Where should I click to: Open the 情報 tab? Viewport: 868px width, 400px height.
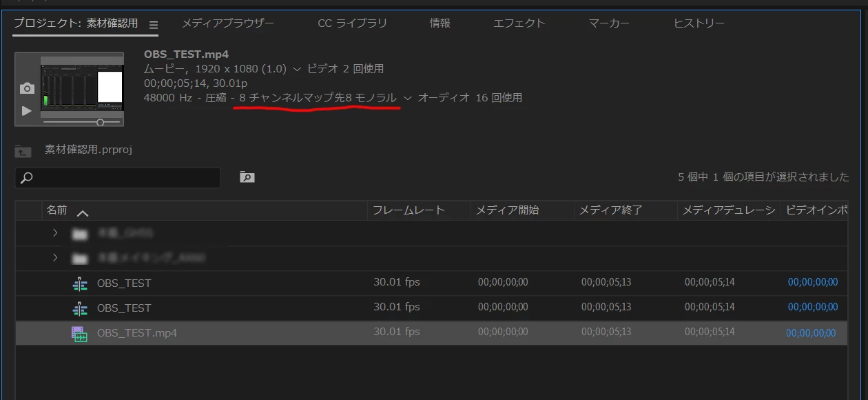(440, 23)
